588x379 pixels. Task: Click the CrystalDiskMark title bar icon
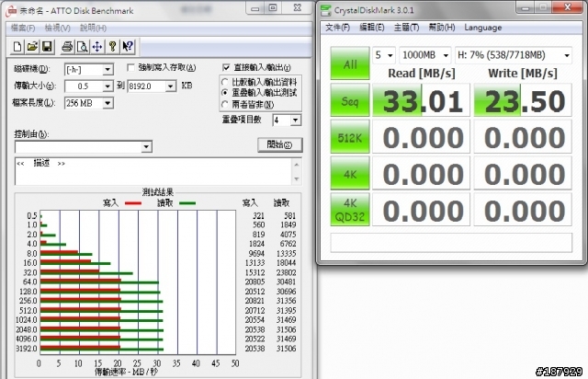pos(326,10)
